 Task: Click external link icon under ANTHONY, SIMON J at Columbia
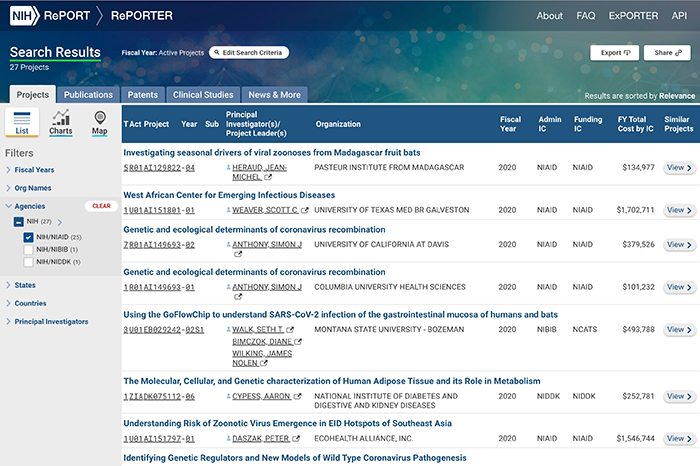pyautogui.click(x=238, y=296)
